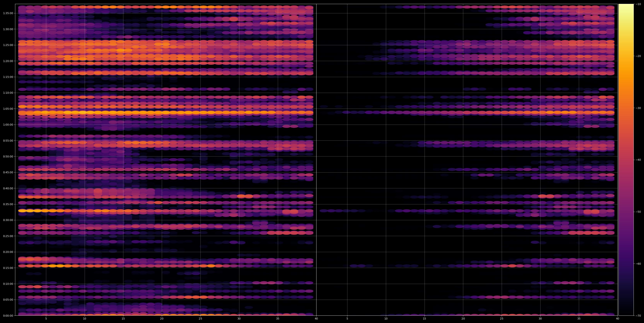Click the −70 colorbar tick label
The image size is (644, 323).
pyautogui.click(x=638, y=316)
